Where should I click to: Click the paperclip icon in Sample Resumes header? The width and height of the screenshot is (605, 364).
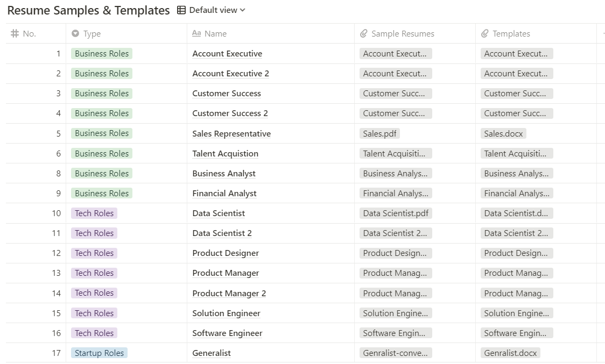(x=363, y=33)
